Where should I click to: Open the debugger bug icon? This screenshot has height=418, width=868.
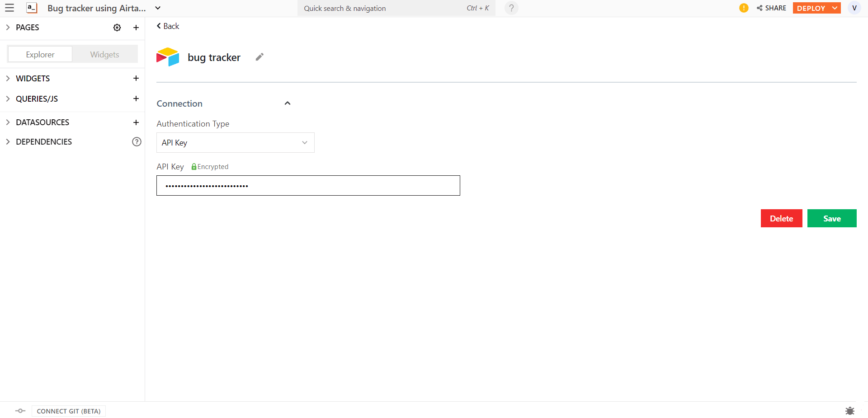pyautogui.click(x=850, y=411)
